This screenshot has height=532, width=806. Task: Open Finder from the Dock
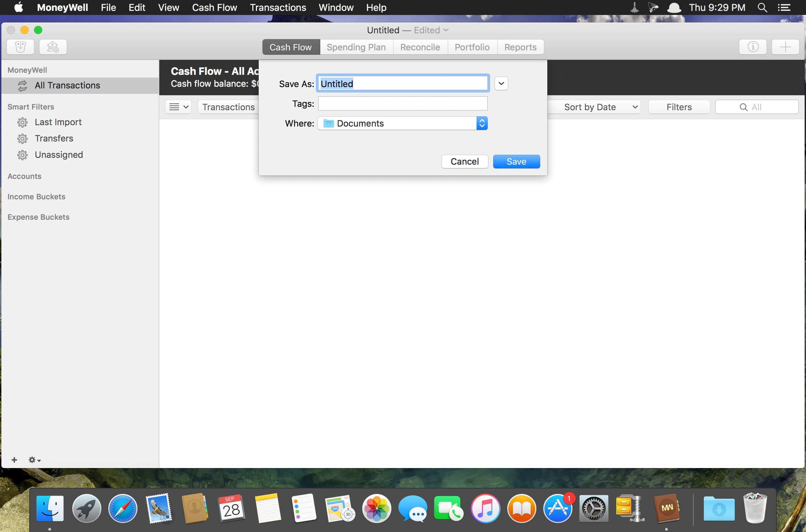pos(50,508)
